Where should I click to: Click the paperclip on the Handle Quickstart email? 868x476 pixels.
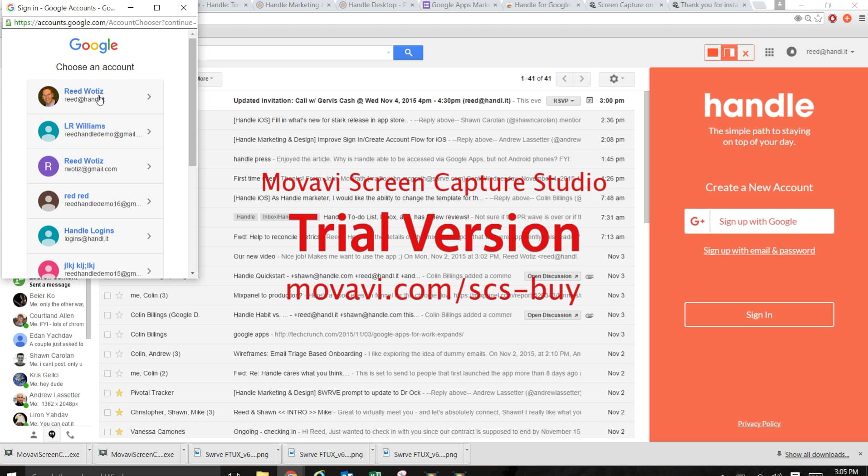click(x=590, y=276)
